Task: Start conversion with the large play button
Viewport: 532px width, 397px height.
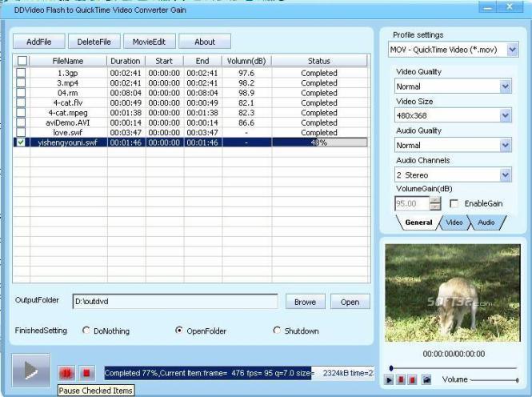Action: coord(31,370)
